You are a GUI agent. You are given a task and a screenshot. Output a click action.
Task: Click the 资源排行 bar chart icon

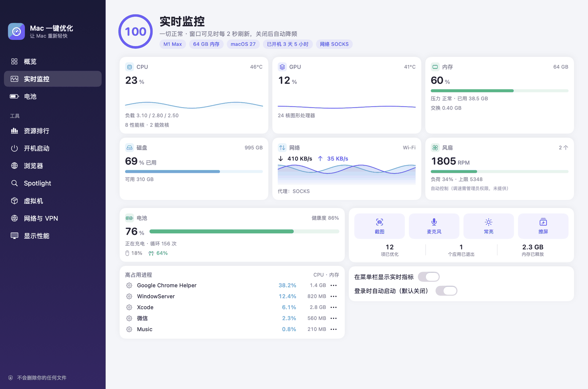coord(14,131)
